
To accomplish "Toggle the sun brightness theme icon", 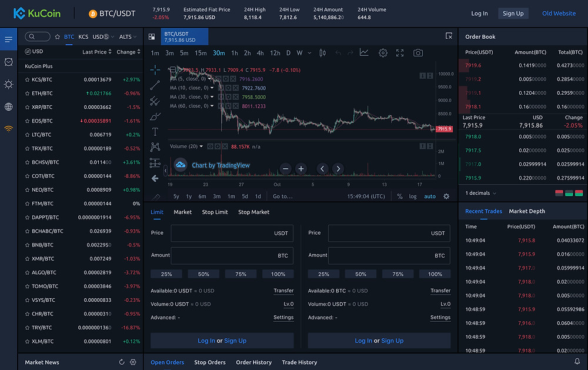I will [8, 85].
